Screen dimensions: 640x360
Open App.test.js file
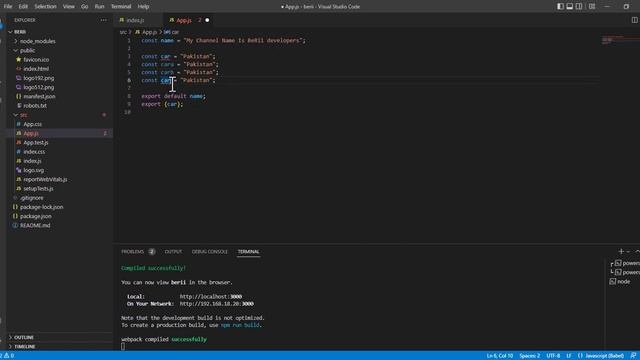tap(36, 142)
